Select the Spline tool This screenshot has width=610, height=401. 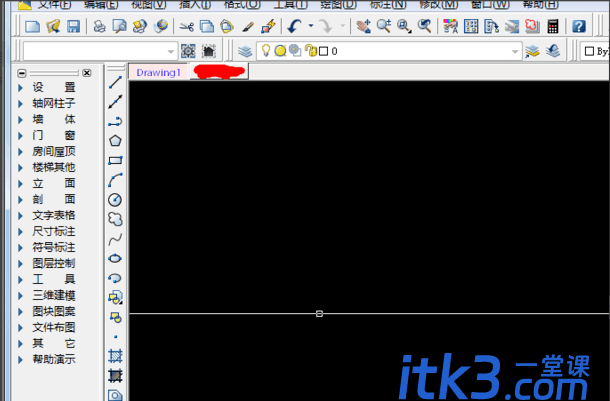pos(115,239)
